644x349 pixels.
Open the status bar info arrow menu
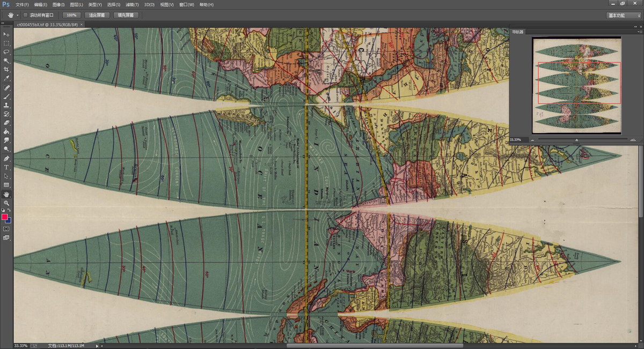click(x=97, y=346)
